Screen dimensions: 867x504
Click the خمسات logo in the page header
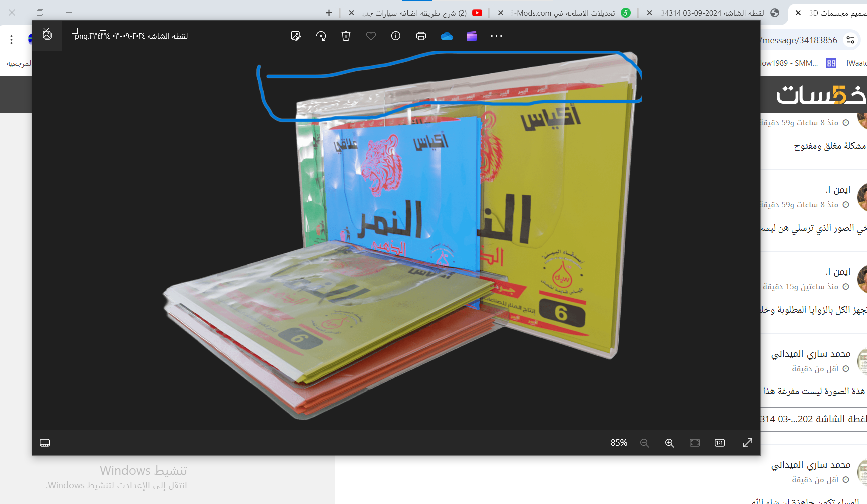point(821,94)
